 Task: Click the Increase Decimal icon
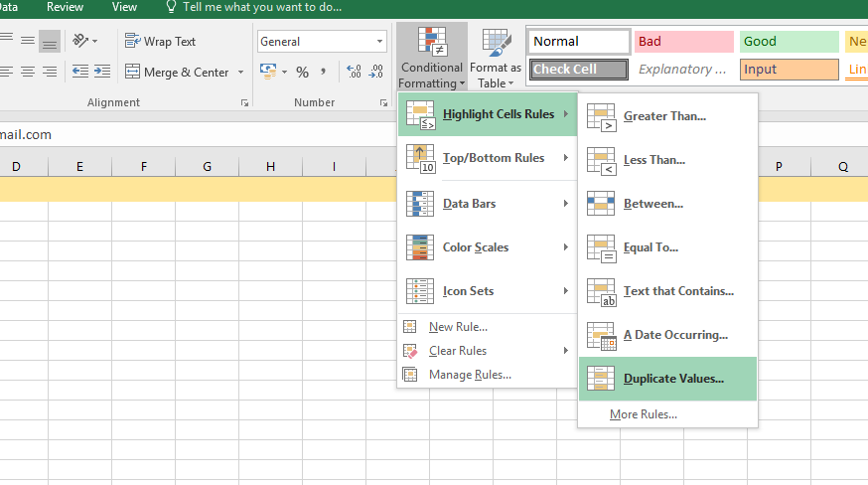point(354,73)
